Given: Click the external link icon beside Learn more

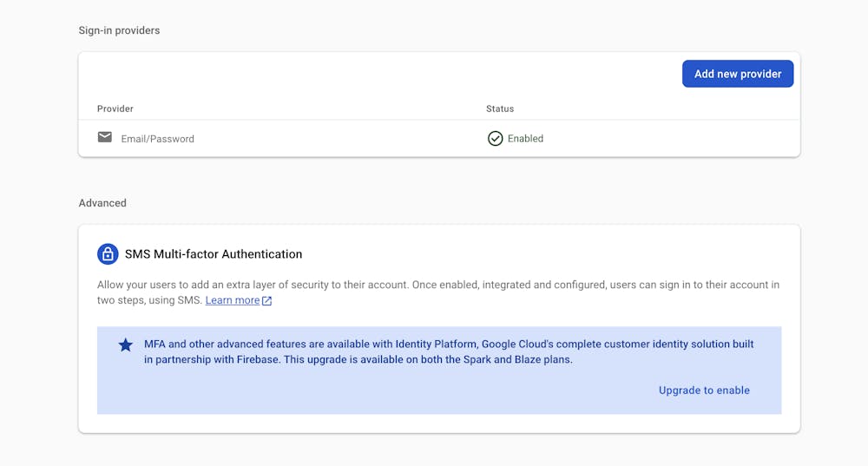Looking at the screenshot, I should [267, 301].
